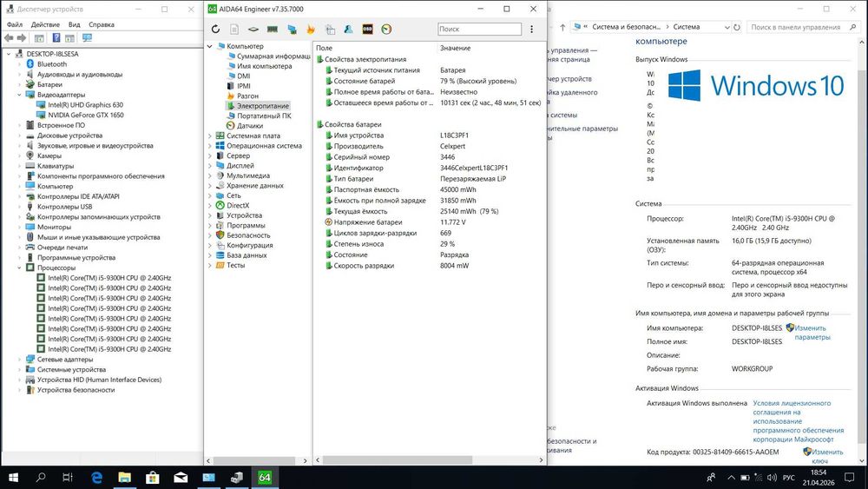
Task: Open the Действие menu in Device Manager
Action: [45, 24]
